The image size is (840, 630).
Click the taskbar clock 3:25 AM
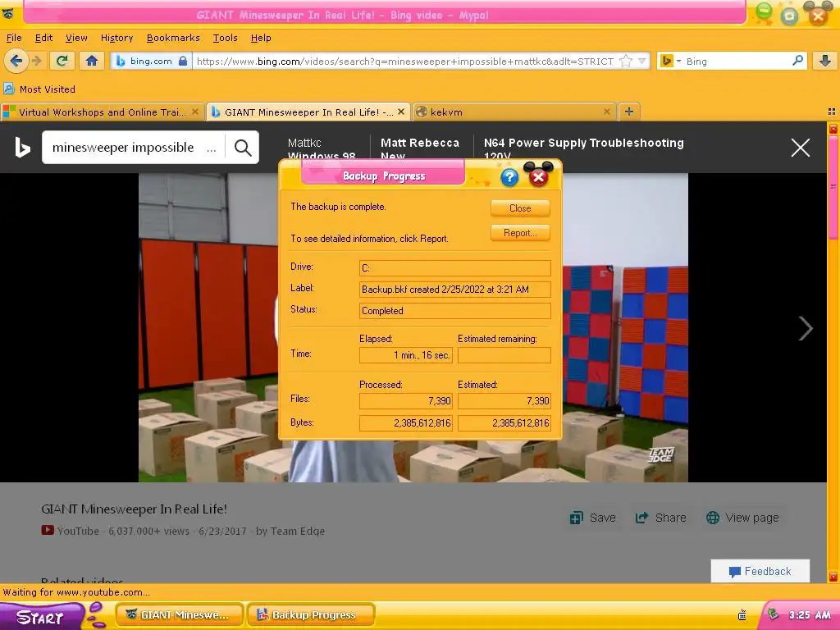(810, 615)
